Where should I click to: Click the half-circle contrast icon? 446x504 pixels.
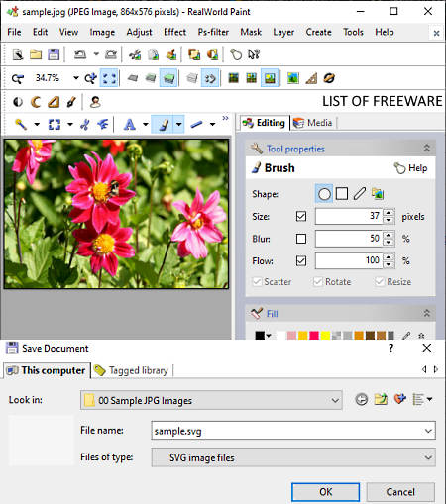click(18, 102)
